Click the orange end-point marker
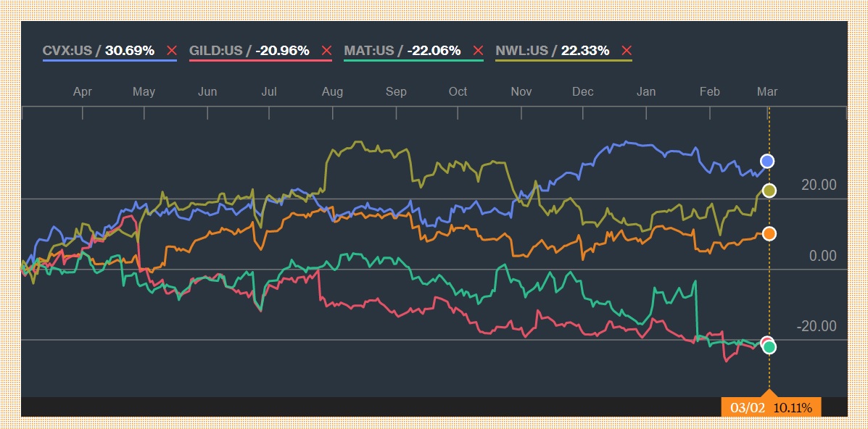The image size is (868, 429). 769,233
